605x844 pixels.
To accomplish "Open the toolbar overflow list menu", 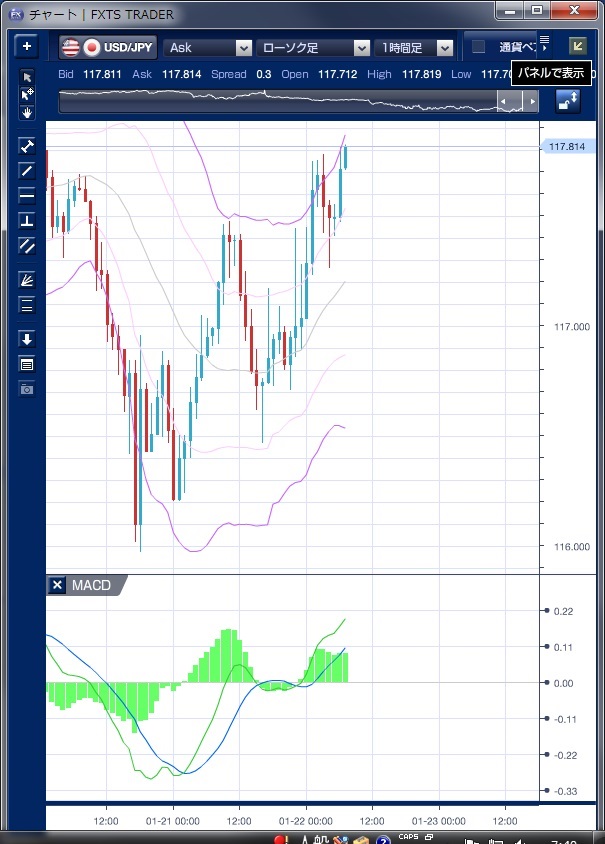I will (544, 41).
